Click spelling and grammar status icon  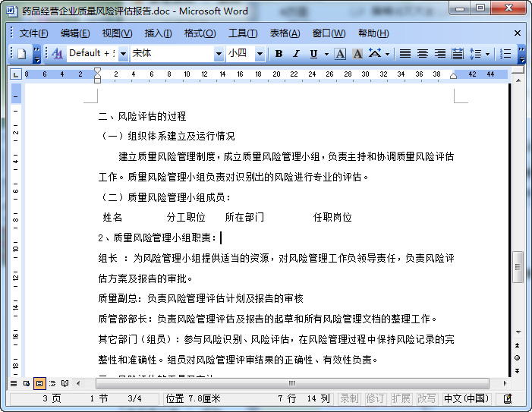(x=508, y=399)
